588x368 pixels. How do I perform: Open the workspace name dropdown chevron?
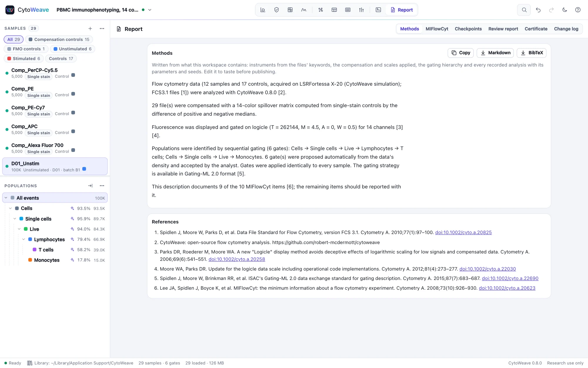tap(150, 10)
